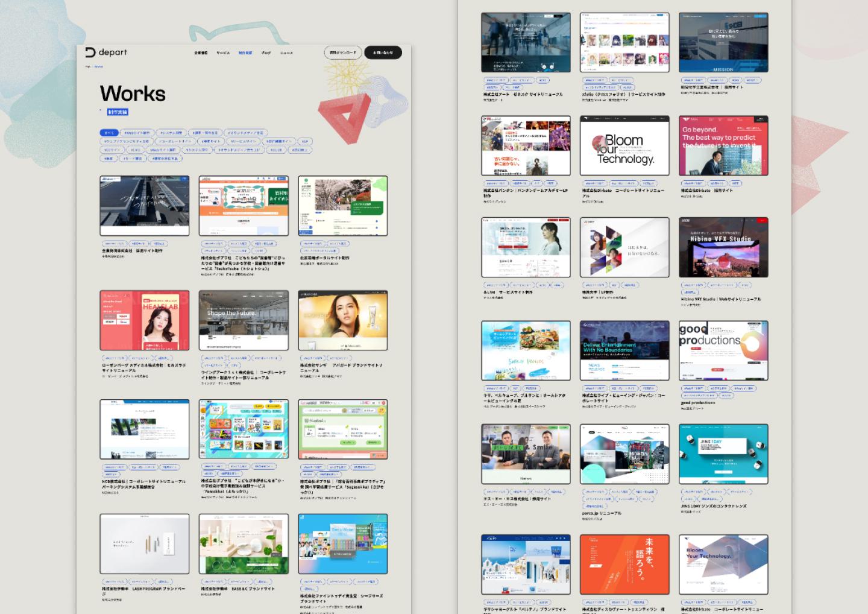Open the Deliver Entertainment With No Boundaries thumbnail
Image resolution: width=868 pixels, height=614 pixels.
point(624,350)
